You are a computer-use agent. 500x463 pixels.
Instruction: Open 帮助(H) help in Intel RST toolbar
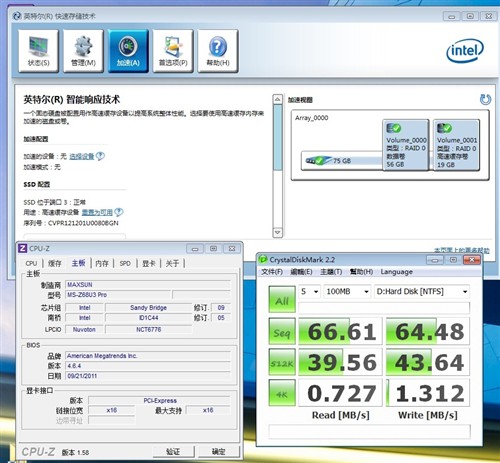point(218,51)
